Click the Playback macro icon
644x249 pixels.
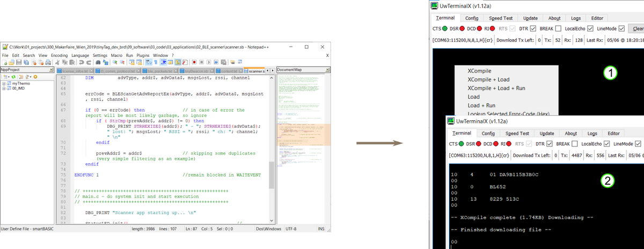[x=209, y=62]
